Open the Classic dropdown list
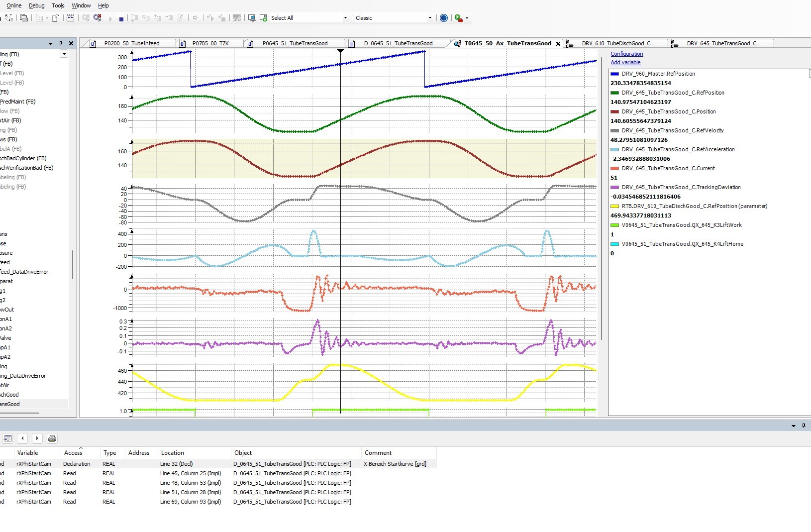Viewport: 811px width, 532px height. click(x=430, y=18)
